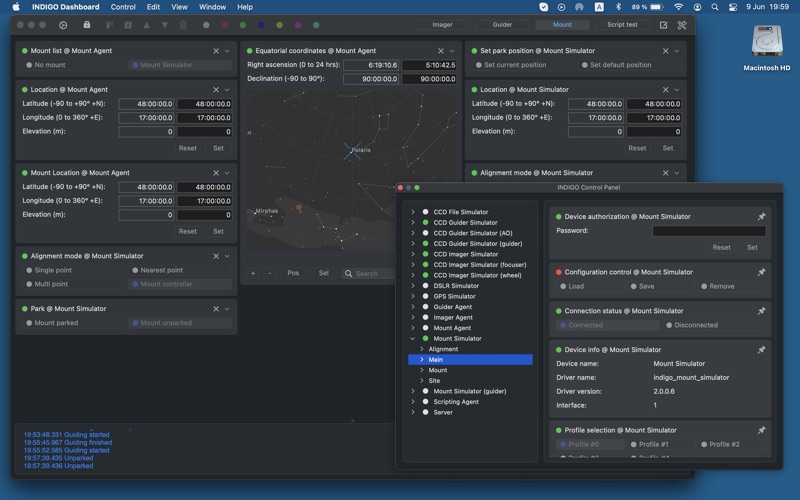
Task: Close the Set park position panel
Action: [665, 51]
